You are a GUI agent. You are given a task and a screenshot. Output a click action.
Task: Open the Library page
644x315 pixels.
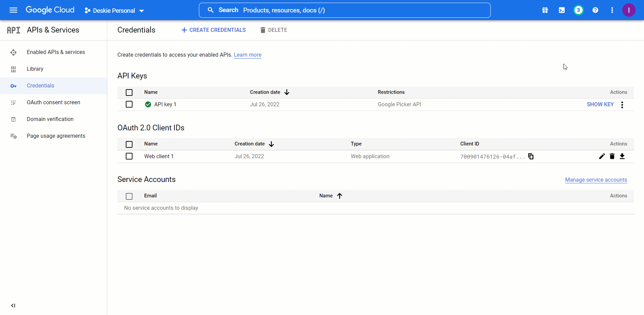click(35, 69)
